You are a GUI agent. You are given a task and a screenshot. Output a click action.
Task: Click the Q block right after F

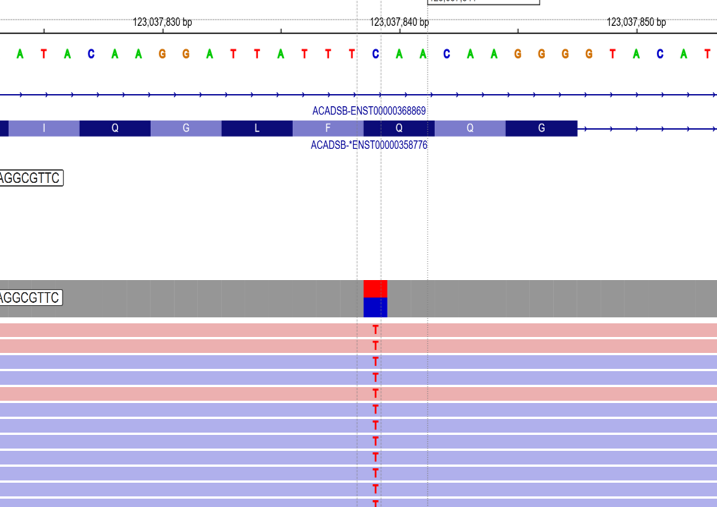(x=398, y=128)
